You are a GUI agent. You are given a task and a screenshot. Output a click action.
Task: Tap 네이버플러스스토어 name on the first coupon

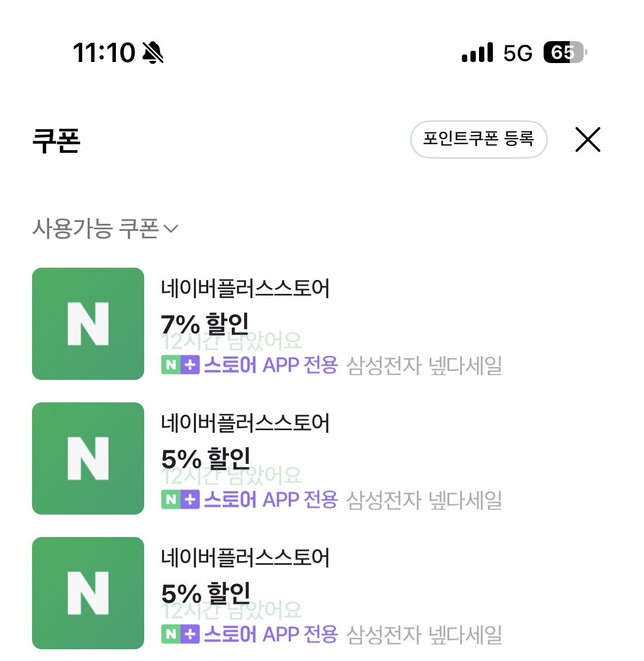point(246,289)
